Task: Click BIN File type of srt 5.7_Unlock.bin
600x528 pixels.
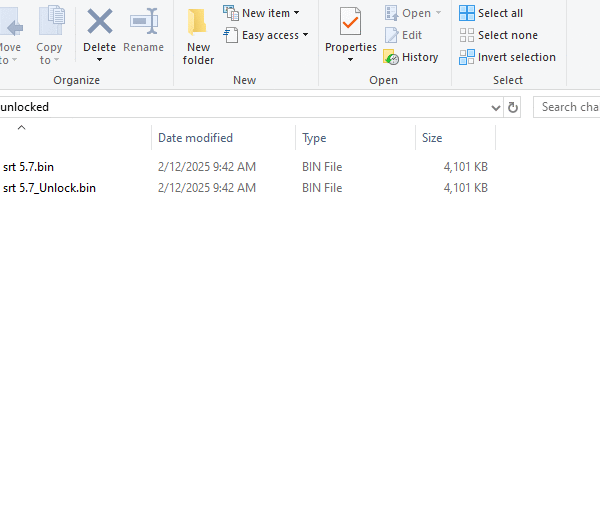Action: point(322,188)
